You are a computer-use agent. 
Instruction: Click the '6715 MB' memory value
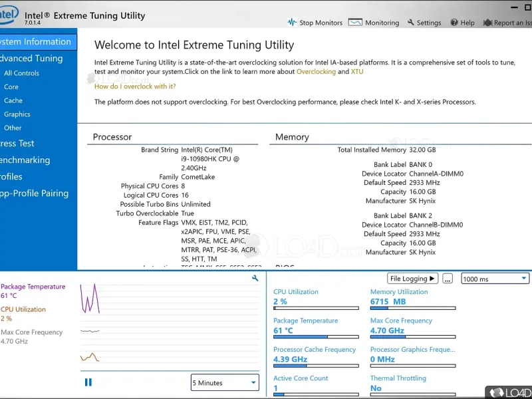coord(388,302)
